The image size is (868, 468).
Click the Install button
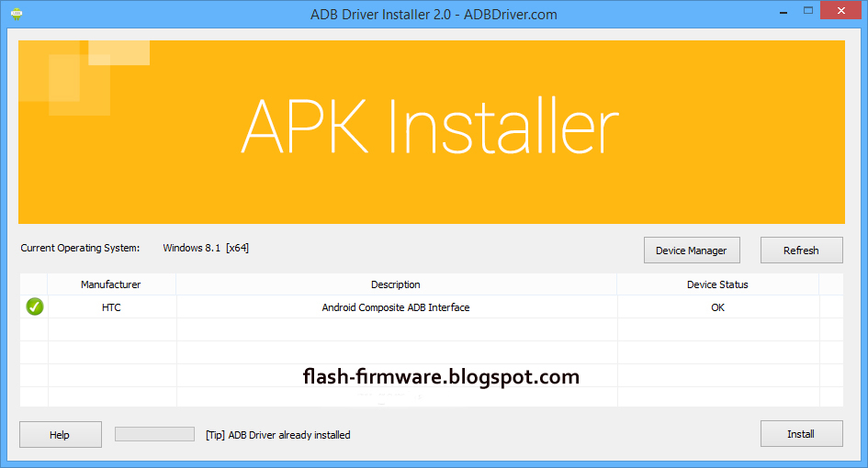click(801, 434)
